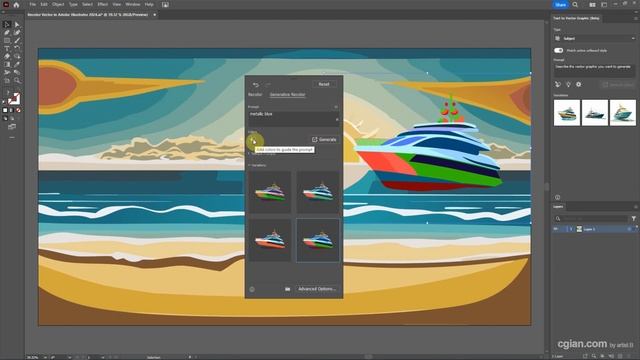
Task: Open the Effect menu
Action: coord(102,4)
